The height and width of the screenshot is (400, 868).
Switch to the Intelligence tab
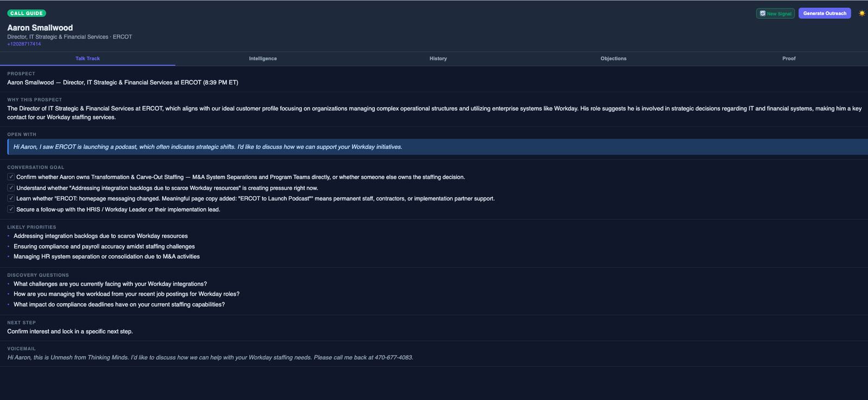point(263,59)
